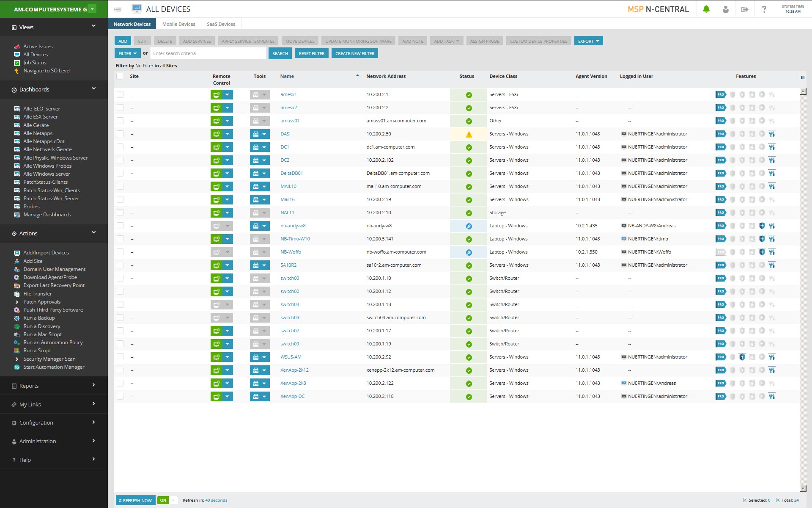Open tools dropdown arrow for DC2
The image size is (812, 508).
coord(264,160)
